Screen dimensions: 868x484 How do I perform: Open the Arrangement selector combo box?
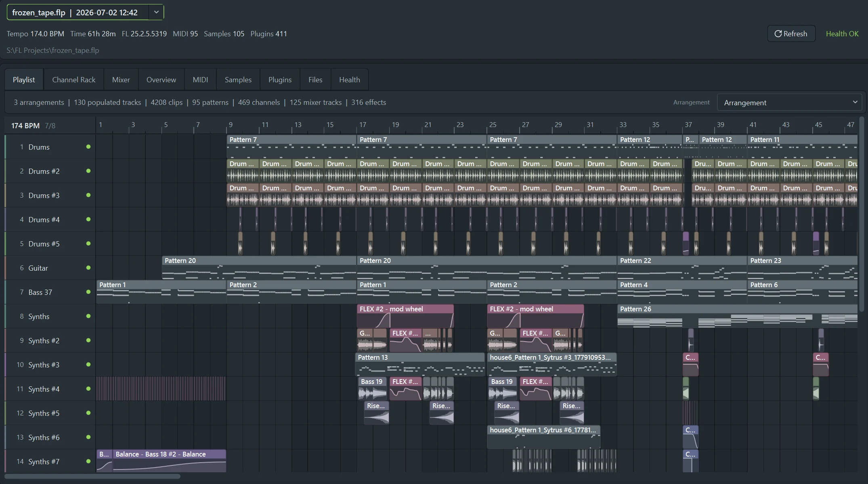point(789,102)
